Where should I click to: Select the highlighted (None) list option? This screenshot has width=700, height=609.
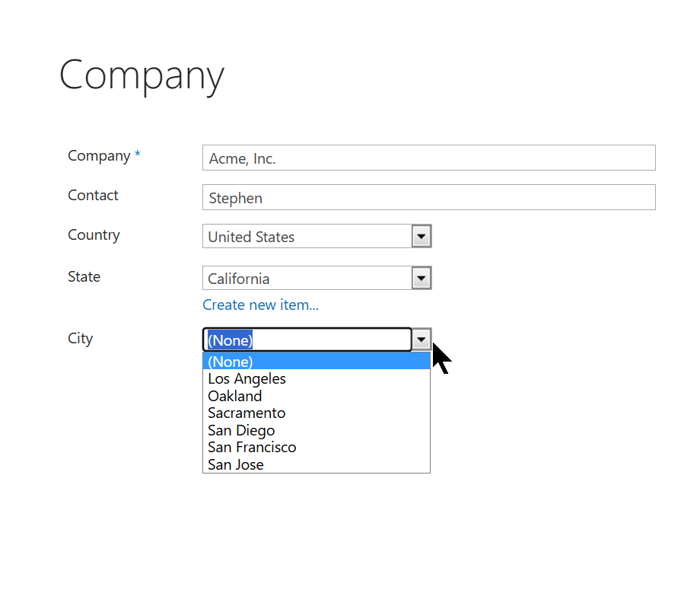[x=316, y=362]
